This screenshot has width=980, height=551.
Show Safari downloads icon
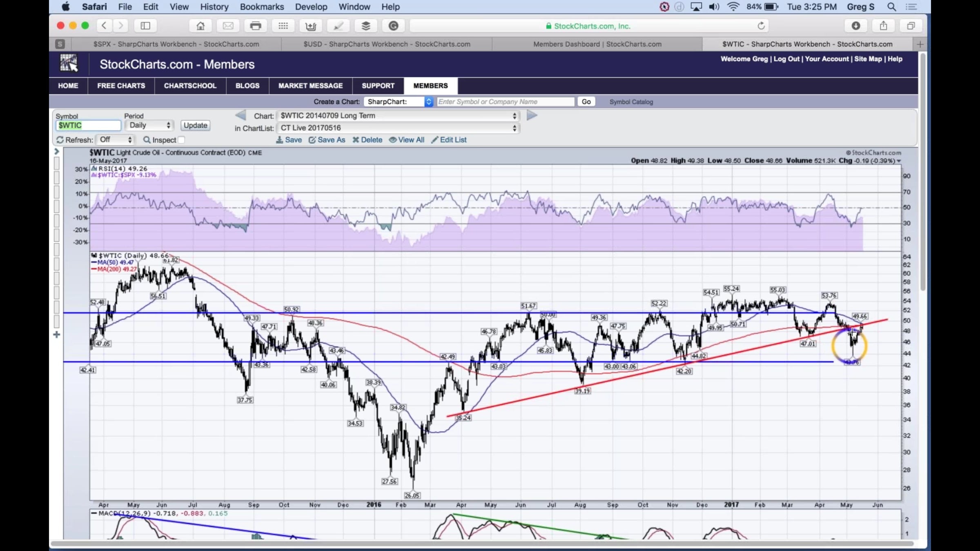coord(856,26)
